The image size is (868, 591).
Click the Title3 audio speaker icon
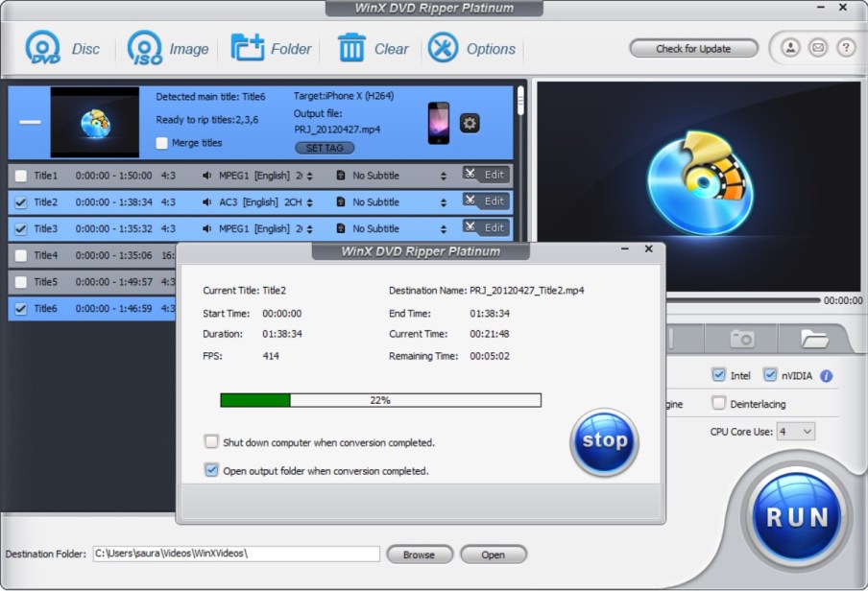pyautogui.click(x=207, y=228)
